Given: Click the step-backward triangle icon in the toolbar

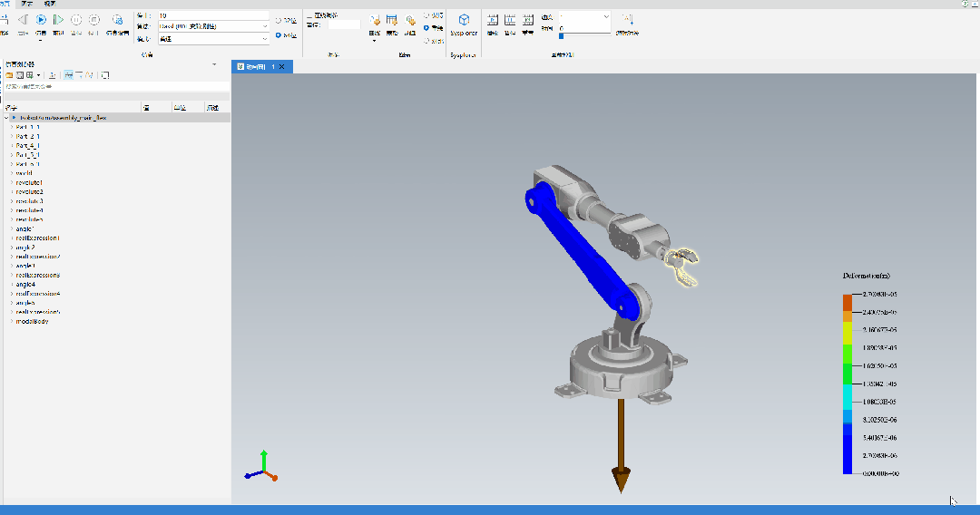Looking at the screenshot, I should coord(23,21).
